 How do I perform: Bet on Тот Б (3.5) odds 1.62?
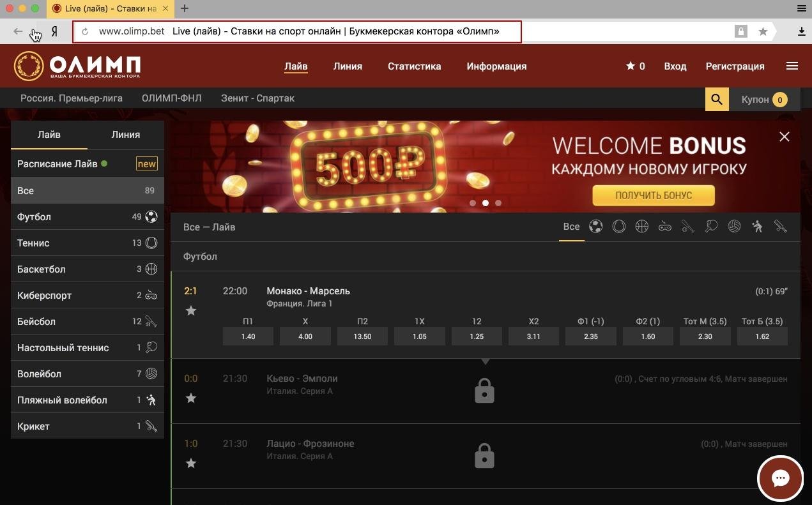(x=762, y=336)
